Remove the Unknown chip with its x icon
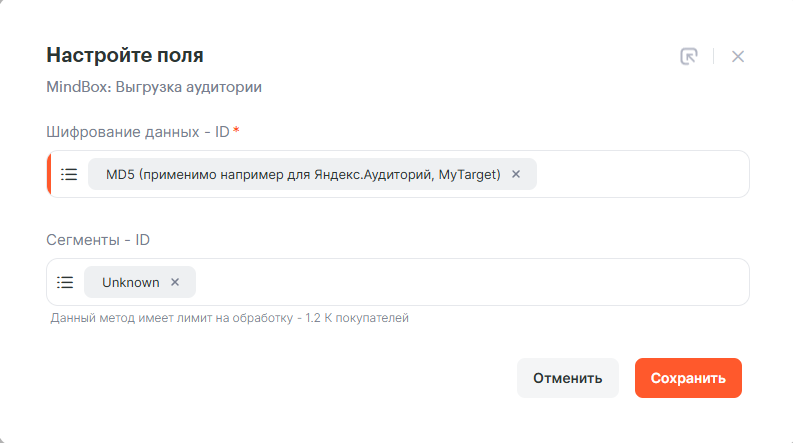 point(175,282)
